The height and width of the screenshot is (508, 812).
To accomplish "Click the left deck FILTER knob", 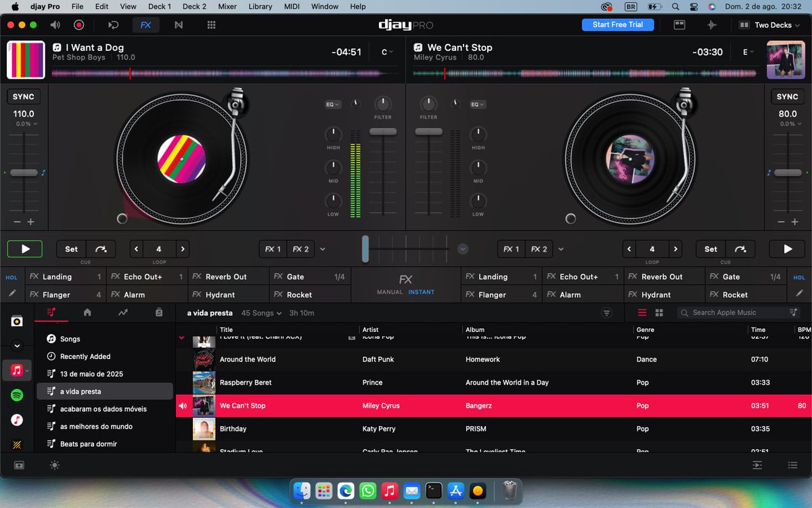I will [x=383, y=104].
